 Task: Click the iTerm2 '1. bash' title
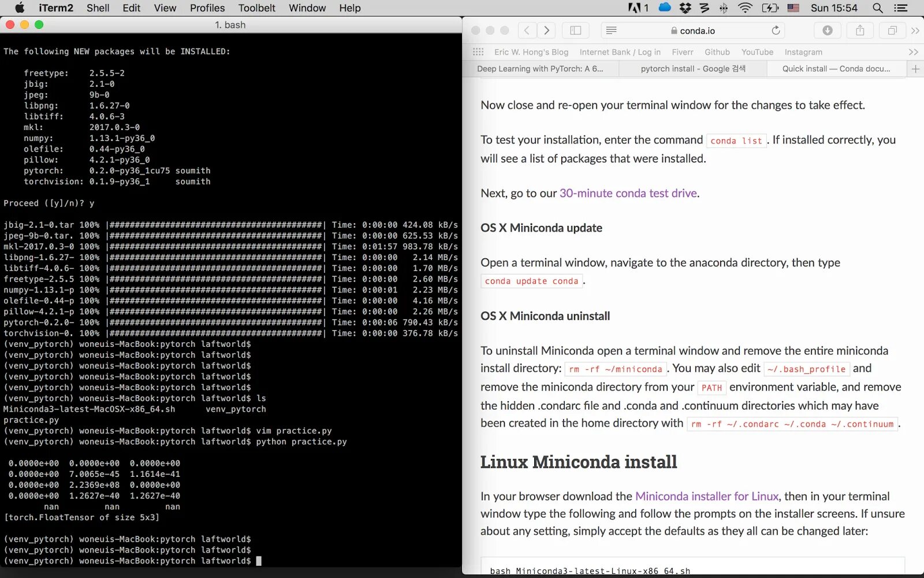[230, 25]
